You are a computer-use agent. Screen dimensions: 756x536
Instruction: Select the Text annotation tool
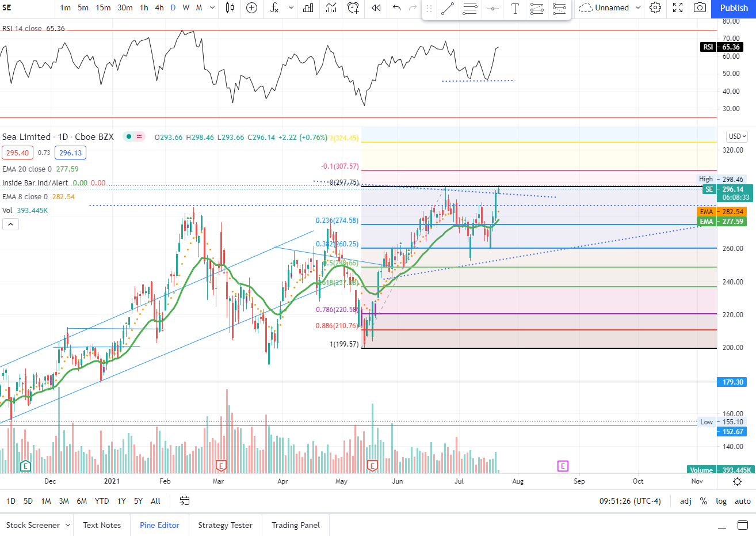pos(515,9)
